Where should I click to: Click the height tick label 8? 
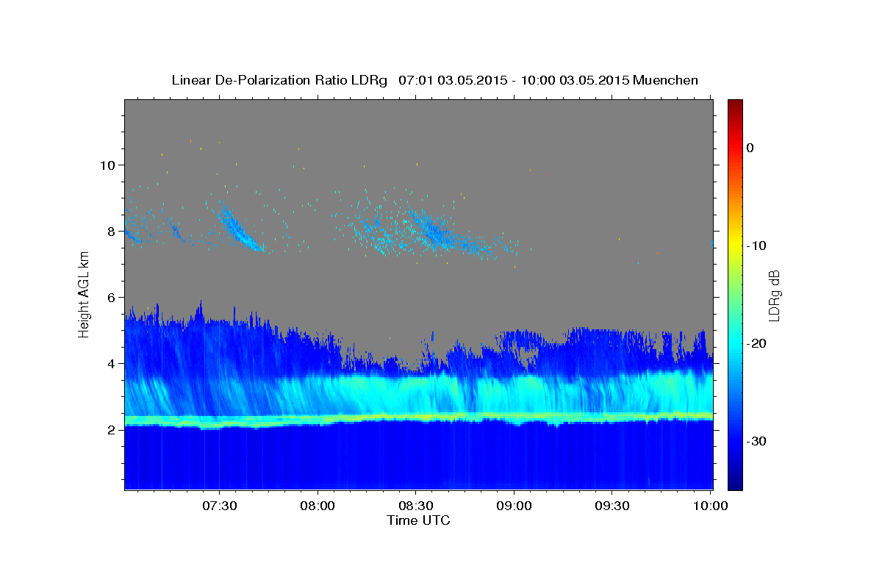[x=112, y=231]
